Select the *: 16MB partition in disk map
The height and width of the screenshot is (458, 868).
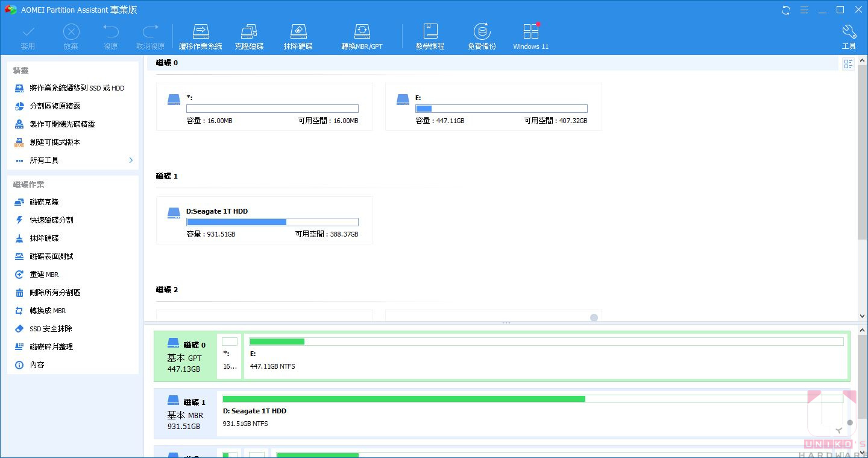230,357
